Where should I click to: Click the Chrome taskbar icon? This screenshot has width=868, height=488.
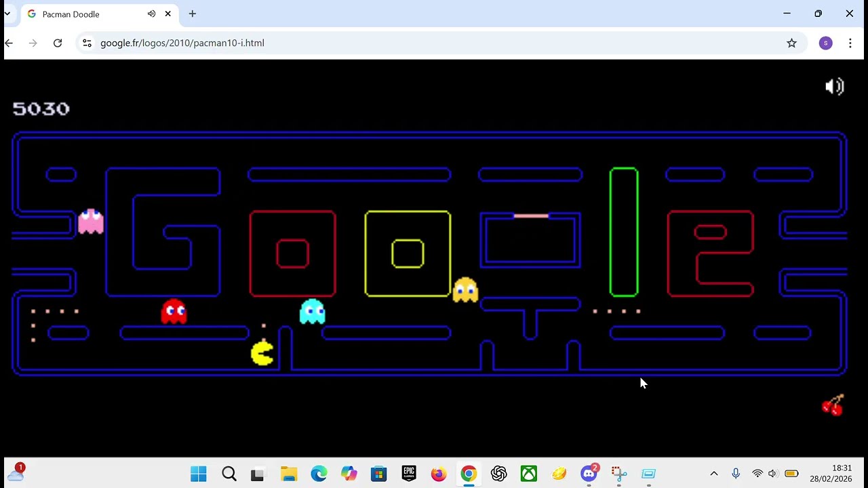(x=469, y=474)
